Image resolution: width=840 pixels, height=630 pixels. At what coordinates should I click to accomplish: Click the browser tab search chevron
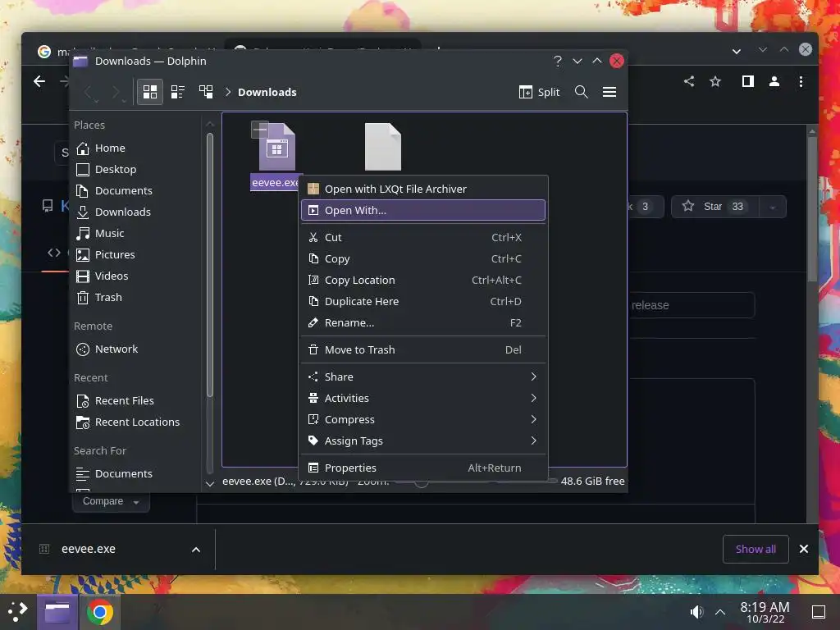pos(737,52)
